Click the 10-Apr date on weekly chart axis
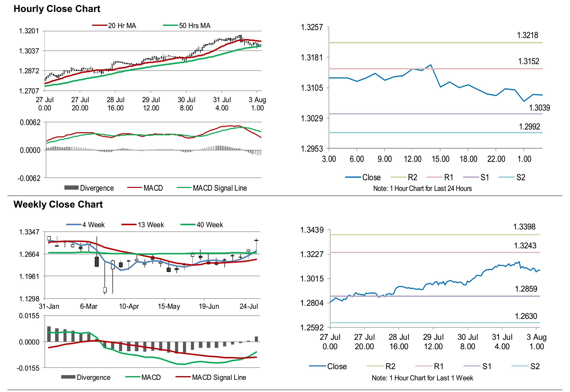 129,306
